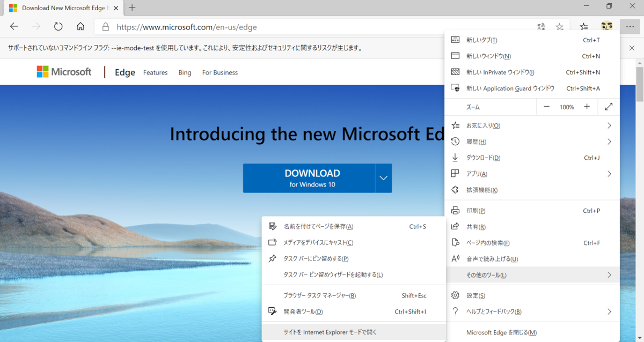Screen dimensions: 644x342
Task: Select 名前を付けてページを保存
Action: pyautogui.click(x=354, y=226)
